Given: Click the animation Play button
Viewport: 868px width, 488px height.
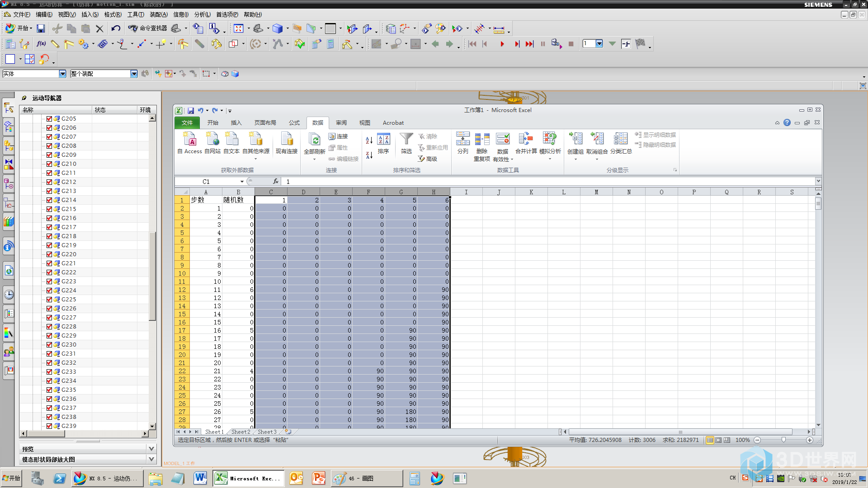Looking at the screenshot, I should [x=502, y=44].
